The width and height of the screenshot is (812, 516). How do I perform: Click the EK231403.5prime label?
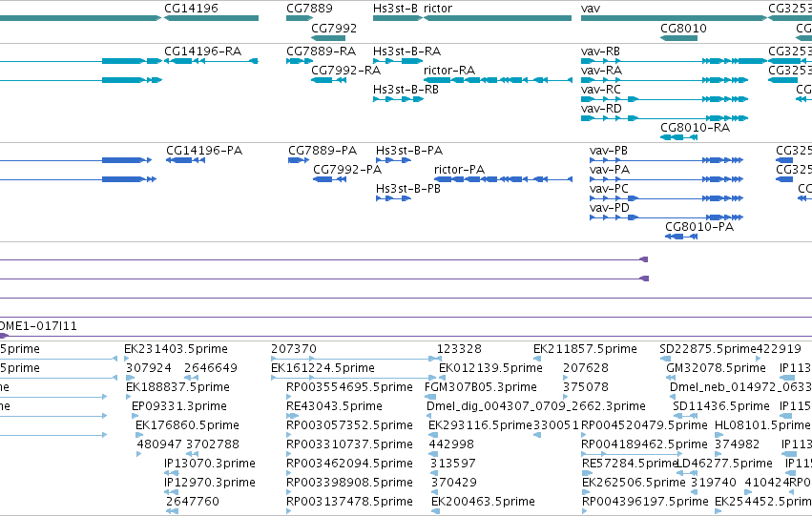click(177, 349)
